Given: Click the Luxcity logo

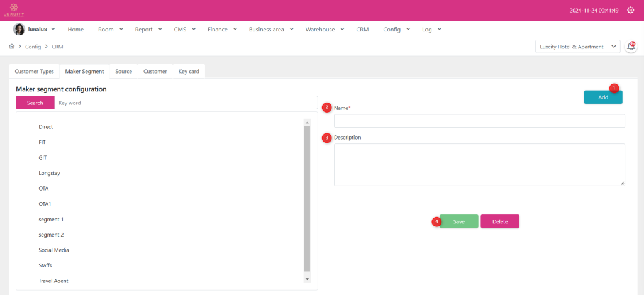Looking at the screenshot, I should [x=13, y=10].
